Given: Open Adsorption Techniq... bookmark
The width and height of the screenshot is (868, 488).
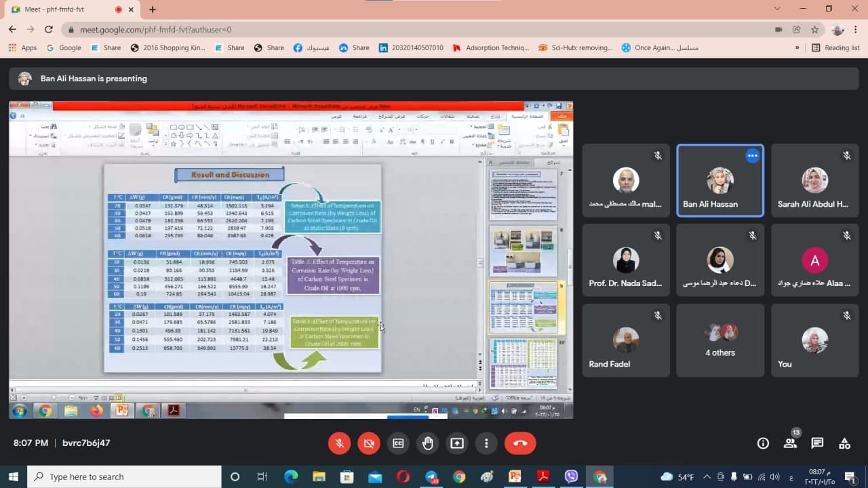Looking at the screenshot, I should coord(490,47).
